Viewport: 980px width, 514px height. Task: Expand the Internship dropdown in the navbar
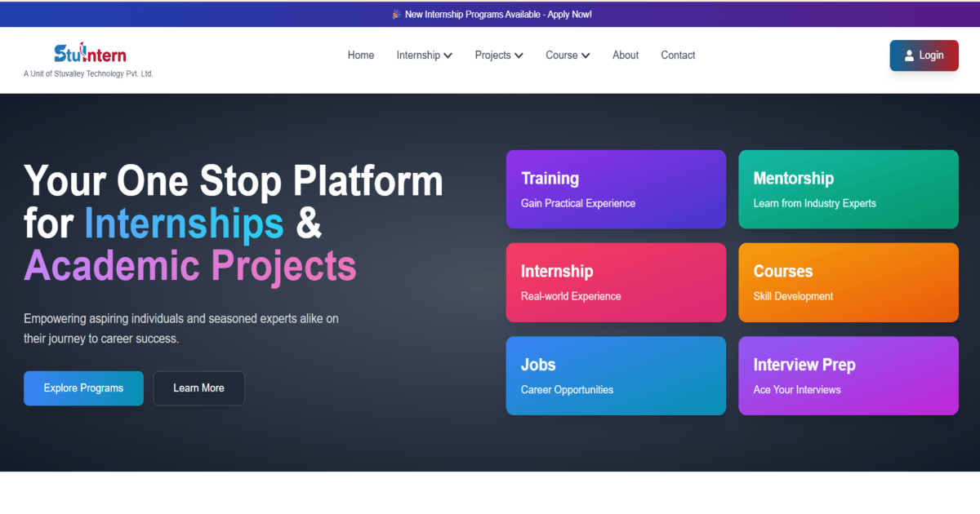click(x=424, y=55)
